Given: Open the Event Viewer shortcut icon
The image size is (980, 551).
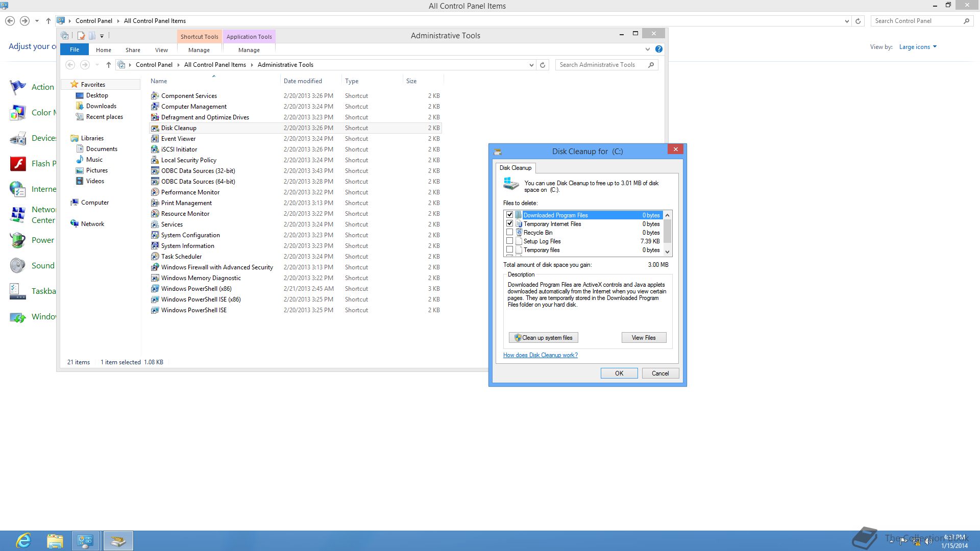Looking at the screenshot, I should (x=155, y=139).
